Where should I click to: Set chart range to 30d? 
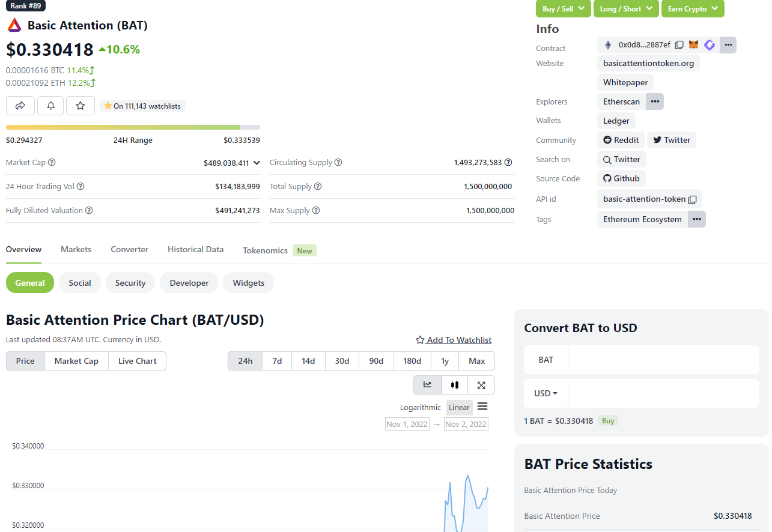[342, 361]
